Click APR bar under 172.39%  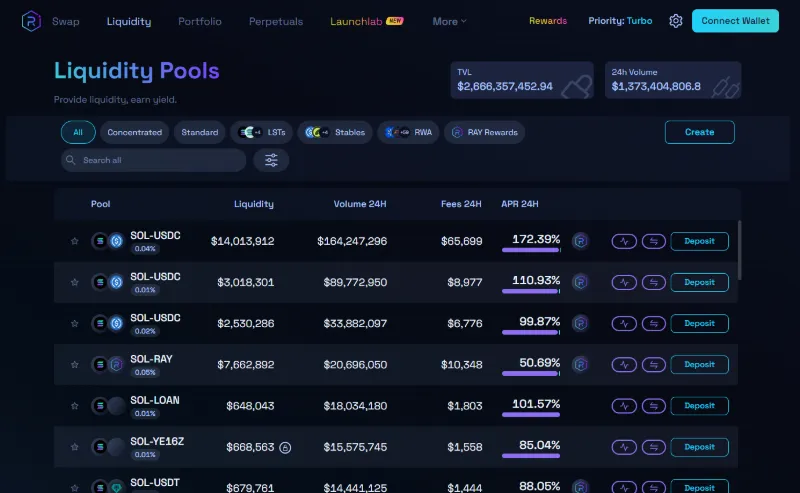pyautogui.click(x=531, y=250)
